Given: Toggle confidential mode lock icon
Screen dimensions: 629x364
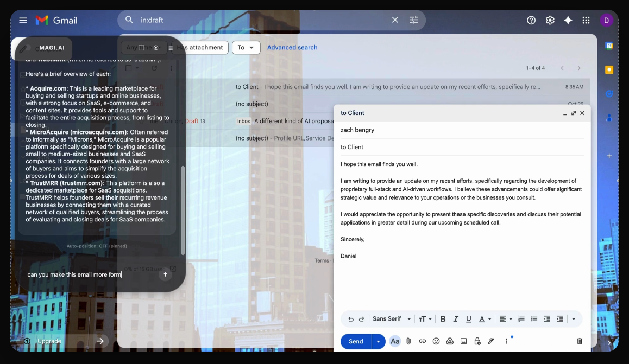Looking at the screenshot, I should pyautogui.click(x=477, y=341).
